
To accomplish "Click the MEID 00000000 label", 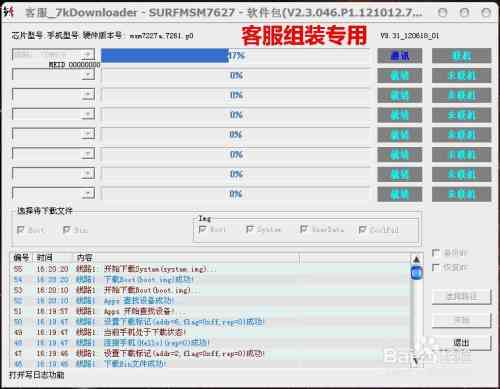I will tap(74, 64).
